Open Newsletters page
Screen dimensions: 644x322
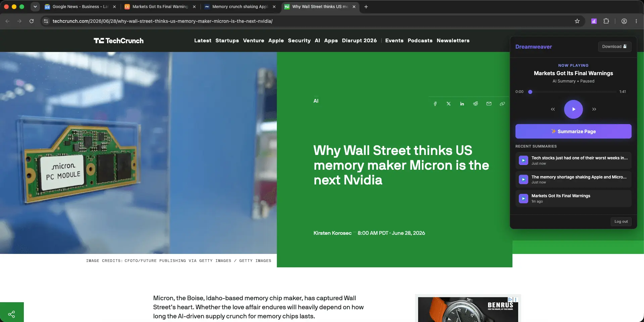coord(453,41)
